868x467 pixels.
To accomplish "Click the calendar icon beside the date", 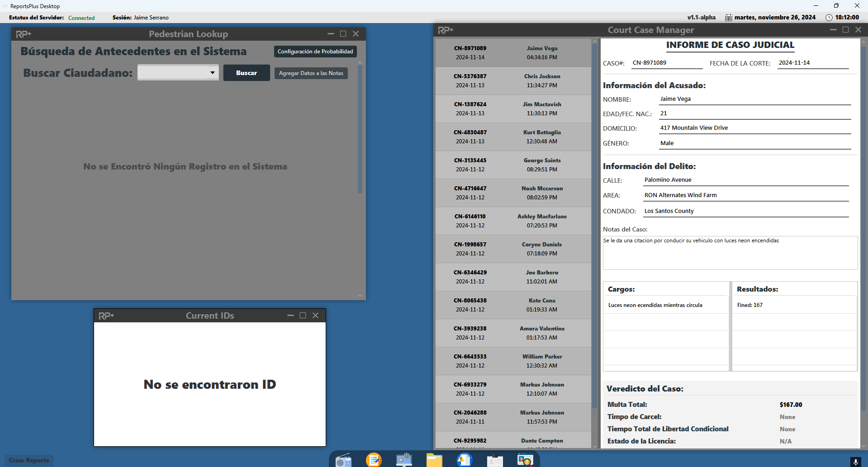I will (728, 18).
